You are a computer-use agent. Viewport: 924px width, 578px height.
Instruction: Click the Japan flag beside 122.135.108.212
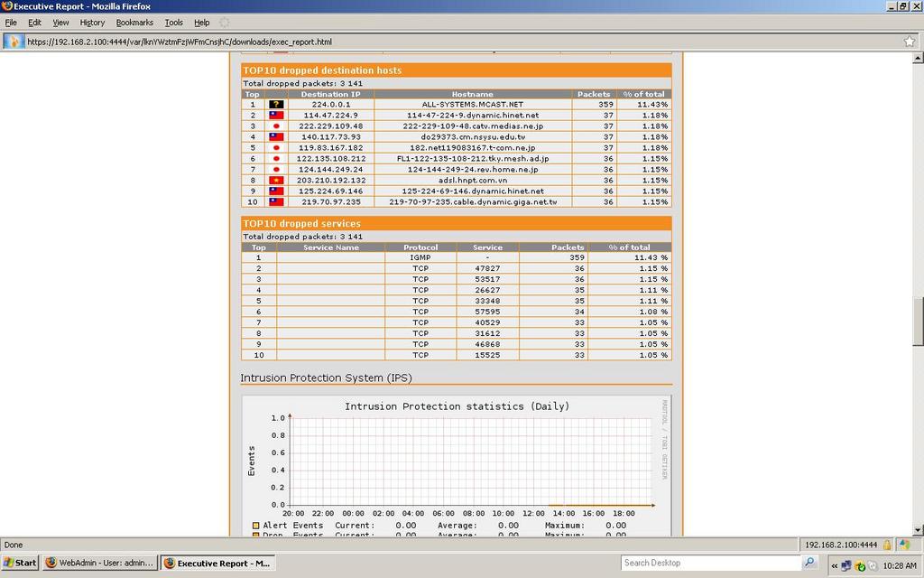tap(276, 159)
